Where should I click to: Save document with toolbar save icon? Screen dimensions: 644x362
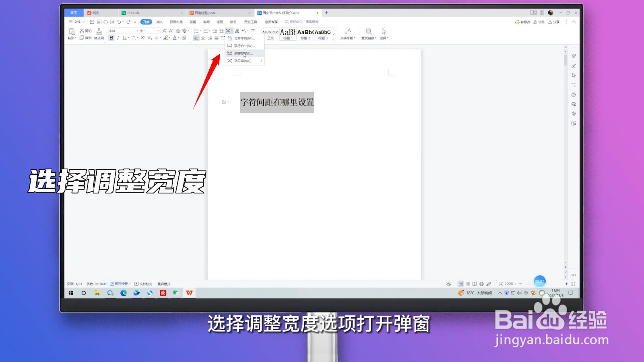(92, 22)
